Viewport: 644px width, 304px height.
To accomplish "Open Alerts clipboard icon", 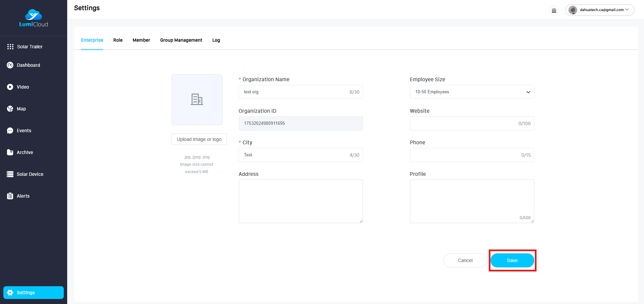I will pos(10,196).
